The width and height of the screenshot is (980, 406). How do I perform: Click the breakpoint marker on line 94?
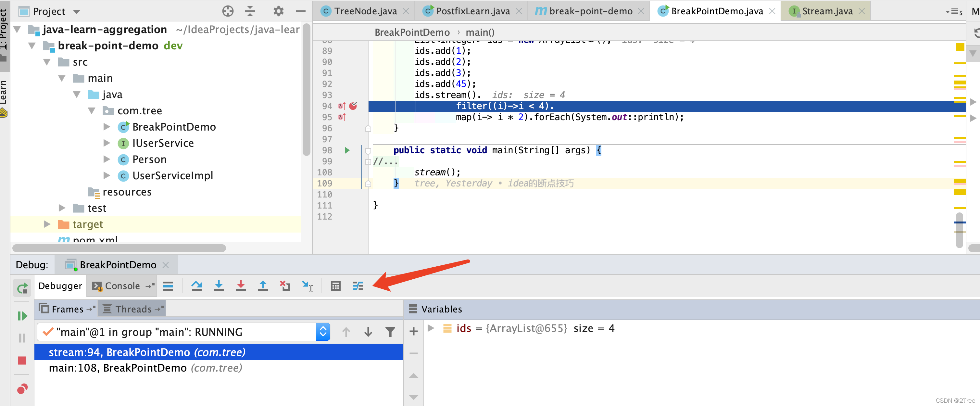click(353, 106)
